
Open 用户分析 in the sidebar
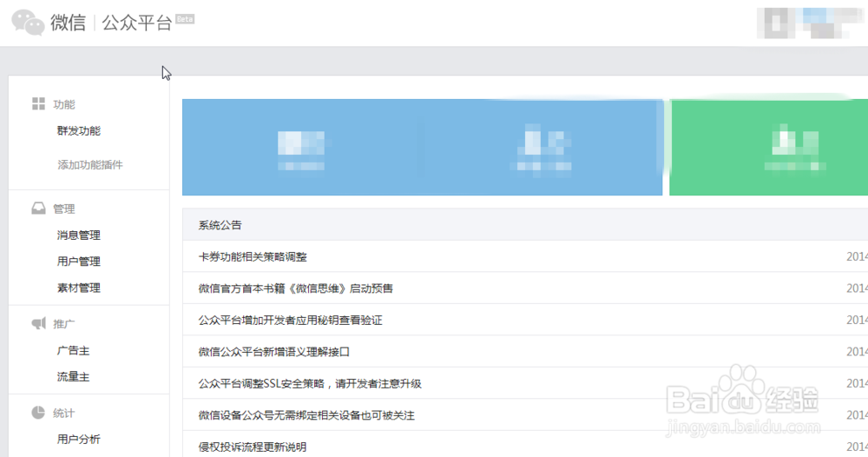[79, 440]
